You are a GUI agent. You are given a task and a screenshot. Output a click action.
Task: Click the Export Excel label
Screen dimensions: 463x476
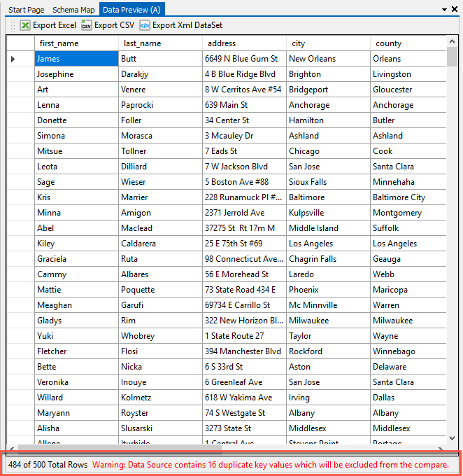(55, 25)
